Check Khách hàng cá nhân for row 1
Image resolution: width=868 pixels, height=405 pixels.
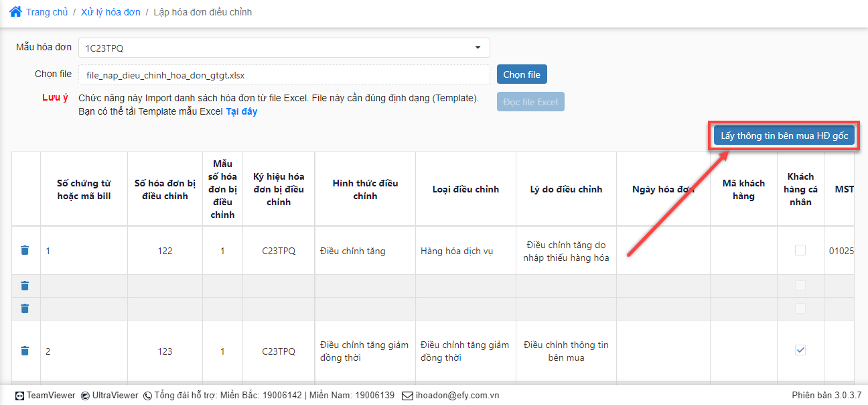[800, 250]
